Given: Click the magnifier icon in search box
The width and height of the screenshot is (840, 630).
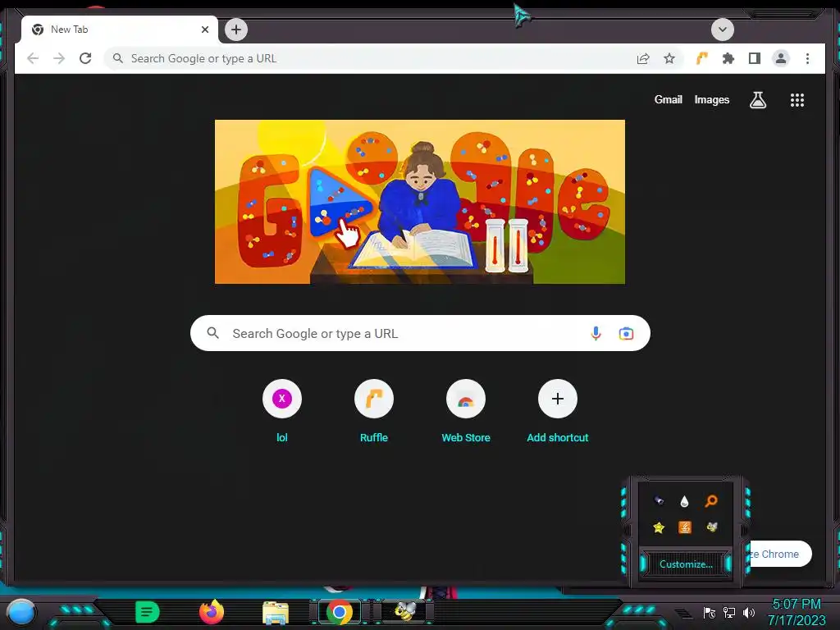Looking at the screenshot, I should click(x=212, y=333).
